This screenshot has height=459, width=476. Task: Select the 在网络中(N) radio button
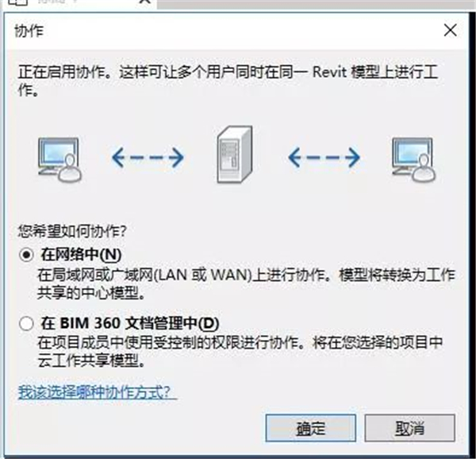pos(26,255)
